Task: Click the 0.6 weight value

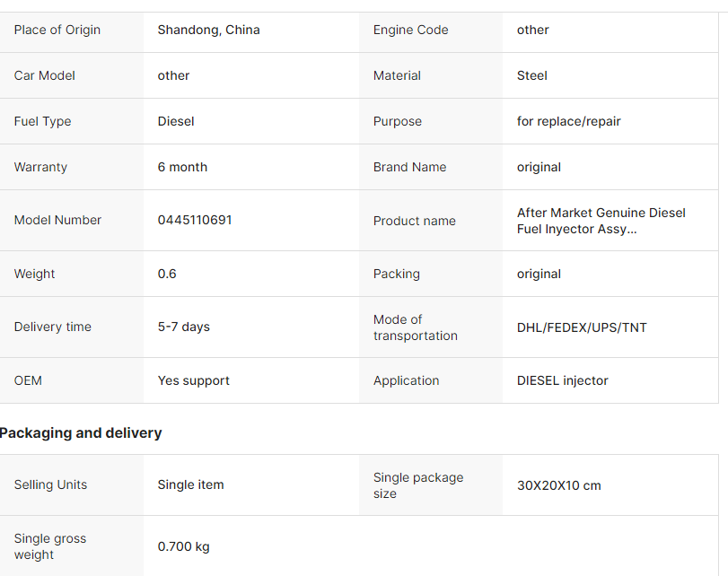Action: 167,274
